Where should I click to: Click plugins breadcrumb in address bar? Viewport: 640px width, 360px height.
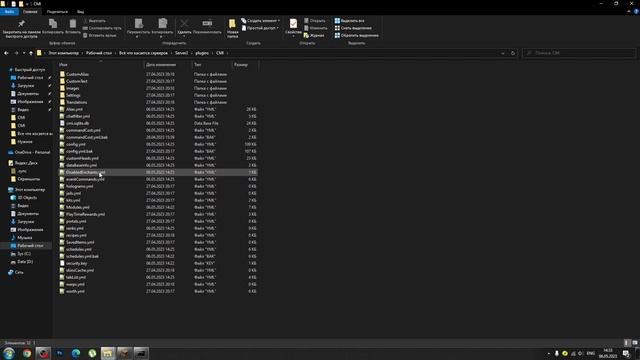pyautogui.click(x=202, y=53)
